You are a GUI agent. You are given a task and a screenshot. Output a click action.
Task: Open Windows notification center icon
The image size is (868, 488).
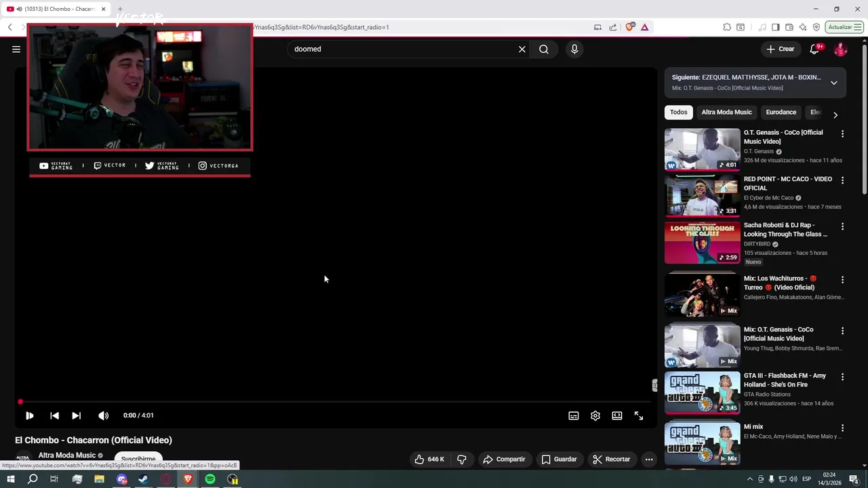click(x=854, y=479)
